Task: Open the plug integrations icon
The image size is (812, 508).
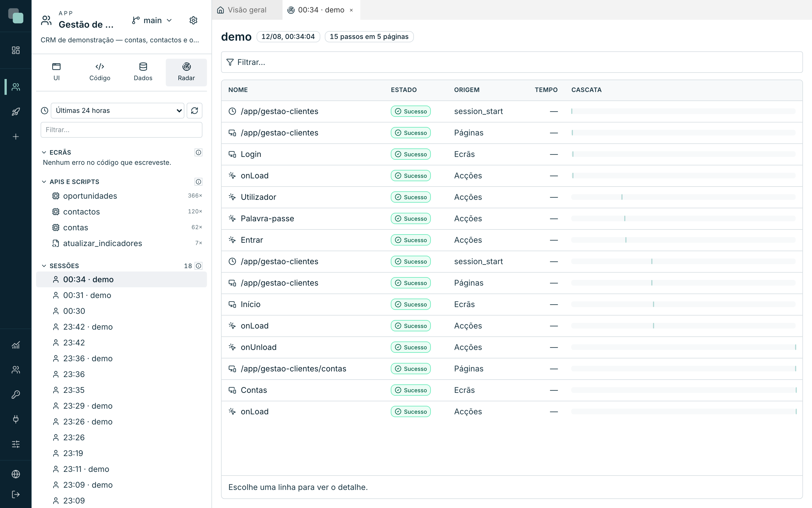Action: [16, 419]
